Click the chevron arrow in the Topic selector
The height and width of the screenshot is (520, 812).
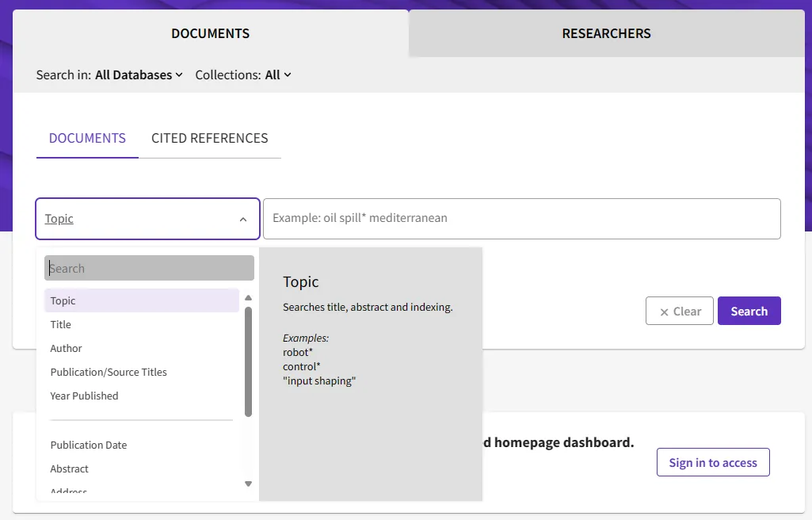(243, 220)
